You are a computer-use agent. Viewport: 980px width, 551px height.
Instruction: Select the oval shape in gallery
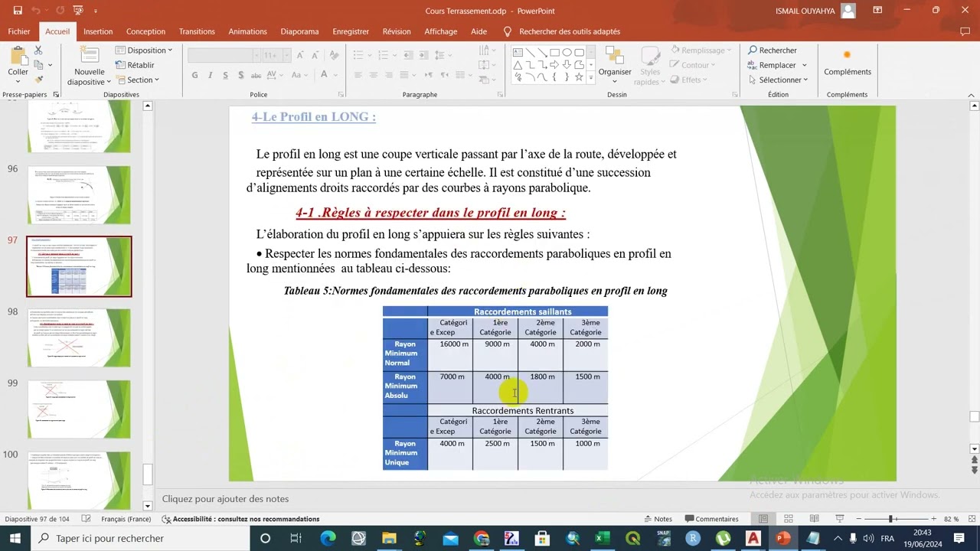567,52
